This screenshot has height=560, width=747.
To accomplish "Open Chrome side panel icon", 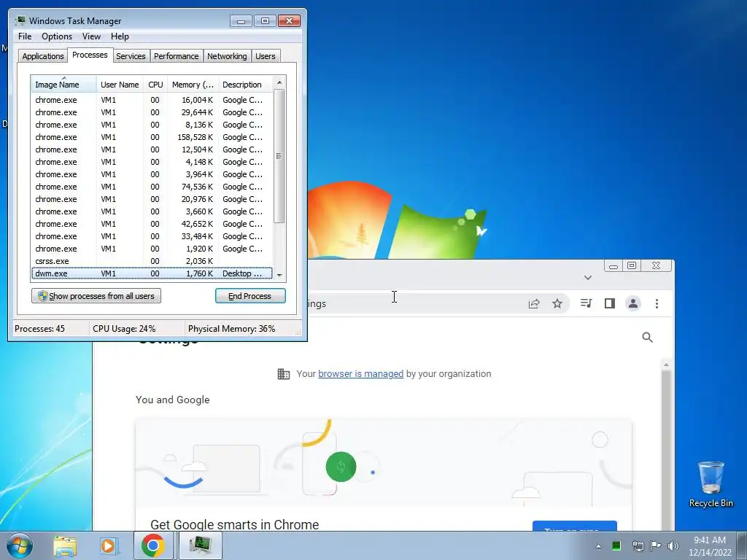I will coord(609,303).
